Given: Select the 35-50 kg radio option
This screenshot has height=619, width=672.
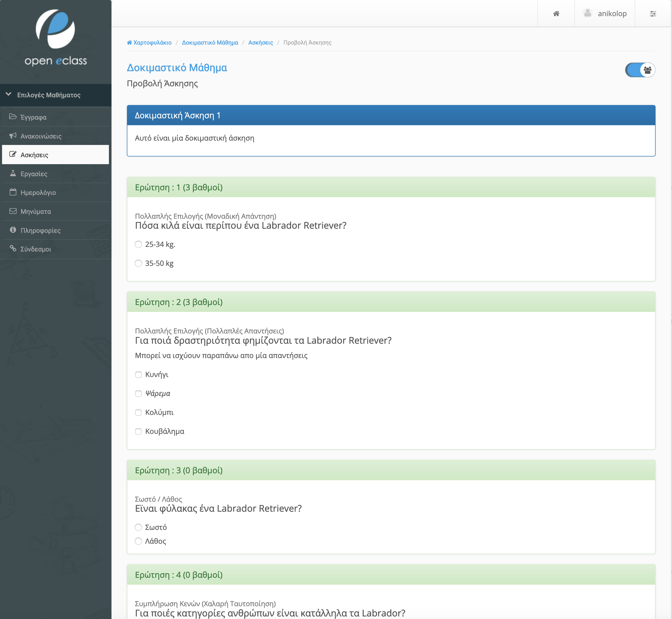Looking at the screenshot, I should pyautogui.click(x=138, y=263).
